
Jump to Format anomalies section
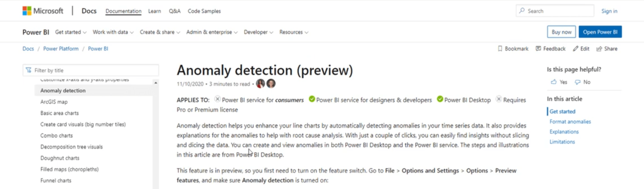click(x=570, y=121)
